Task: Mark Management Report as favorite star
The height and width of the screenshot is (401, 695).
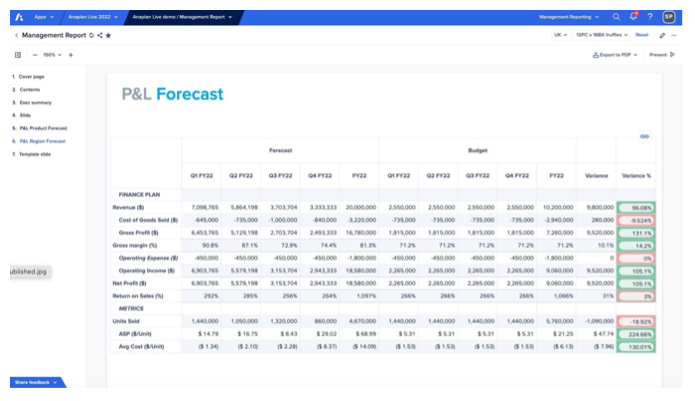Action: [x=108, y=35]
